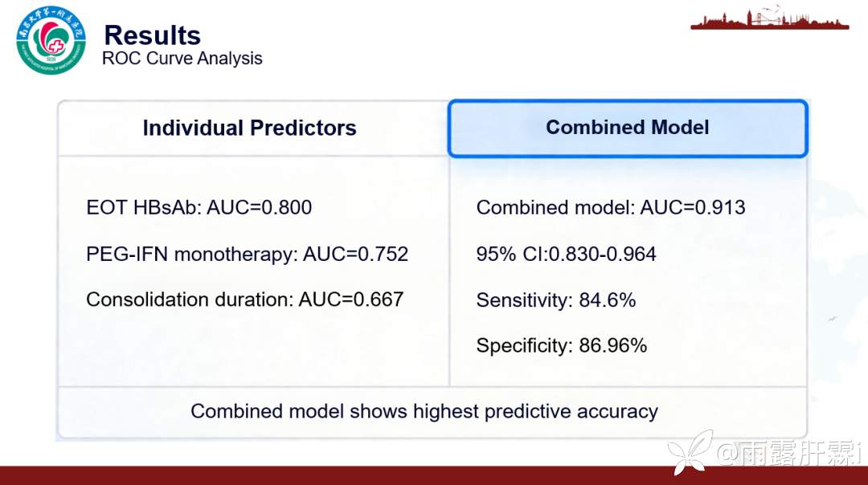Click the ROC Curve Analysis subtitle

tap(182, 59)
